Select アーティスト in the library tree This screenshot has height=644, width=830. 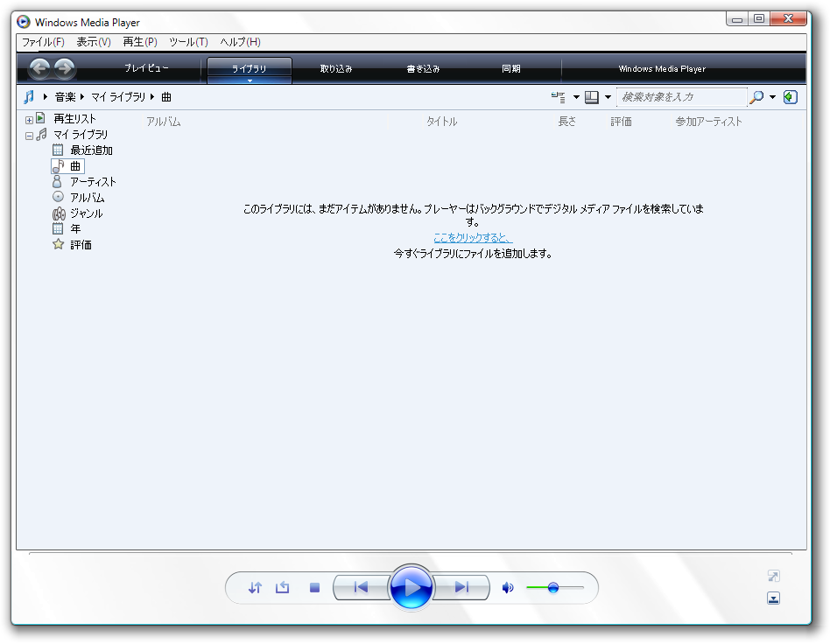[x=93, y=182]
